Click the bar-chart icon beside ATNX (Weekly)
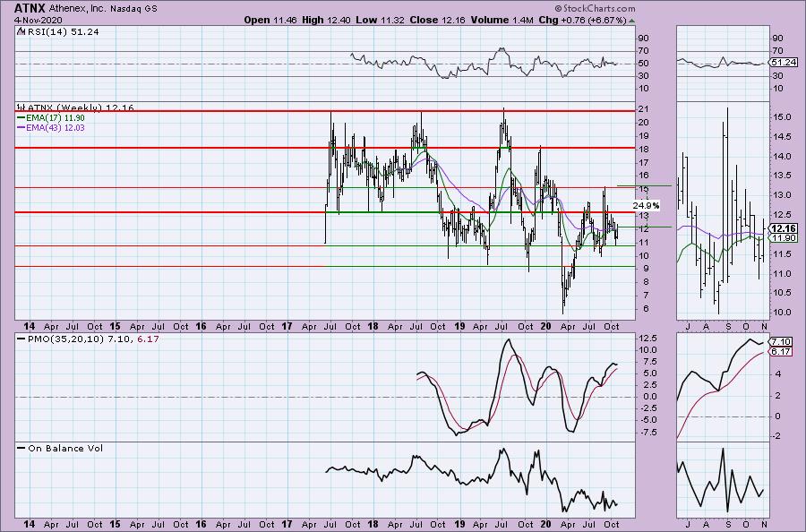The width and height of the screenshot is (806, 532). point(21,107)
